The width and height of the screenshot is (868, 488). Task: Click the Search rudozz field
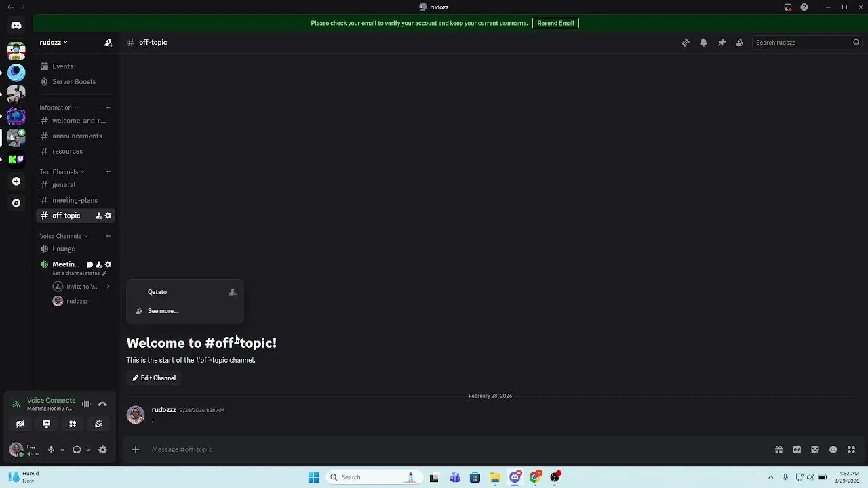(807, 42)
